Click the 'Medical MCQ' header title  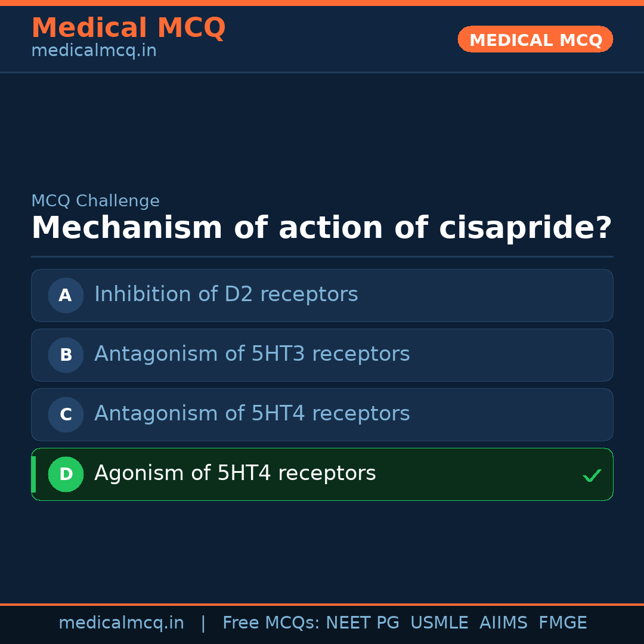pyautogui.click(x=128, y=28)
